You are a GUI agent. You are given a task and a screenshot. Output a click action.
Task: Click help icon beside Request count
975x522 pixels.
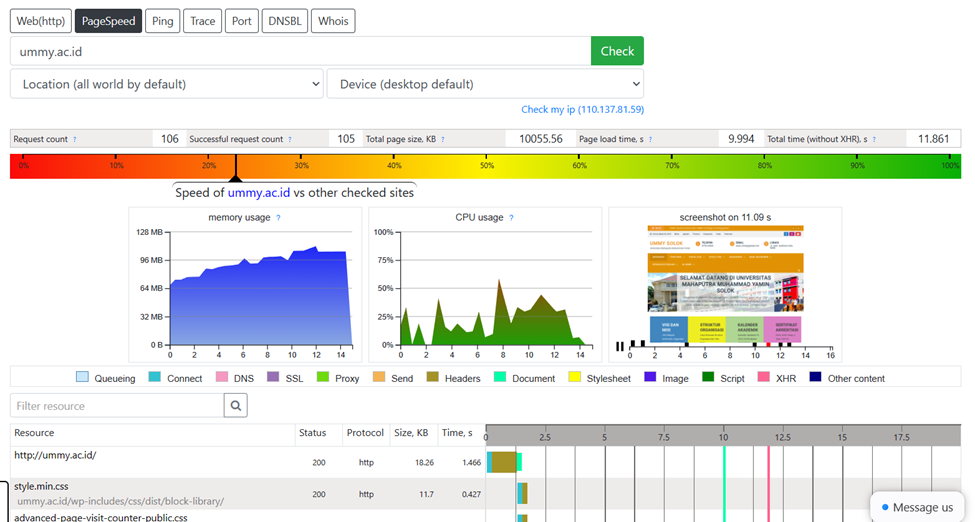[75, 140]
